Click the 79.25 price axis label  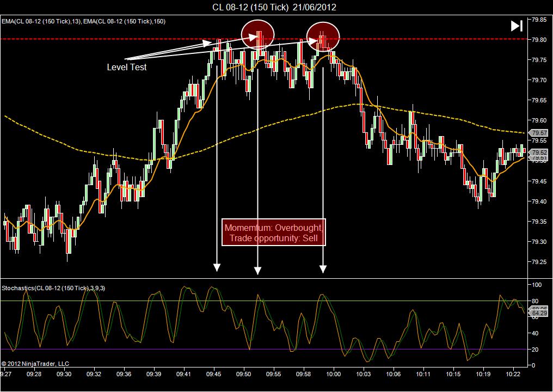[x=539, y=262]
